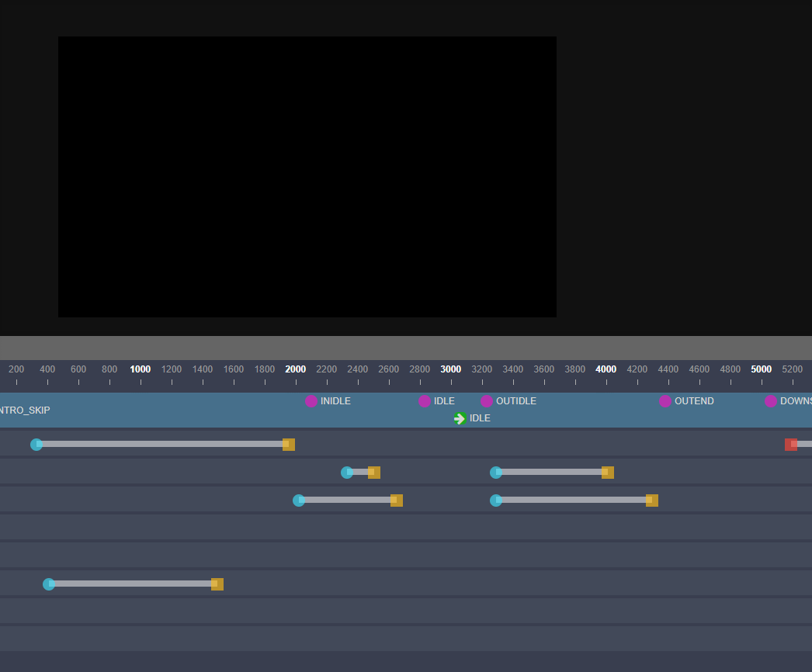Click the 4600 ruler label
The image size is (812, 672).
(x=699, y=369)
